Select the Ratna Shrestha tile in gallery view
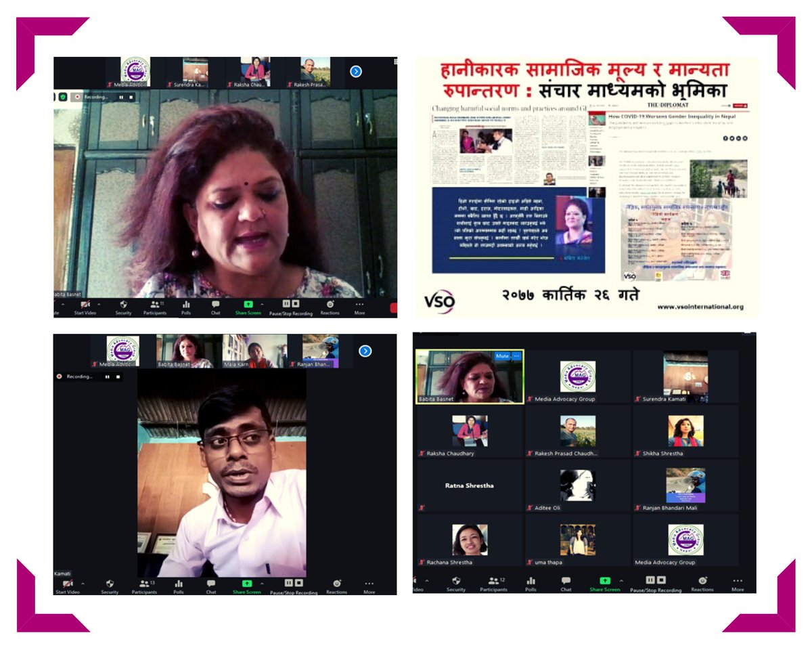The image size is (812, 650). (x=469, y=486)
